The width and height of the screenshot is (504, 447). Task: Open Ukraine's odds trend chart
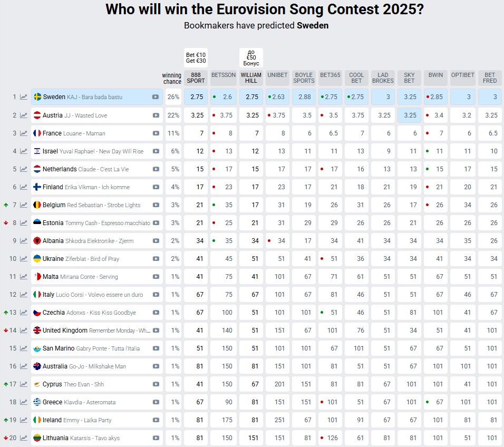(23, 258)
